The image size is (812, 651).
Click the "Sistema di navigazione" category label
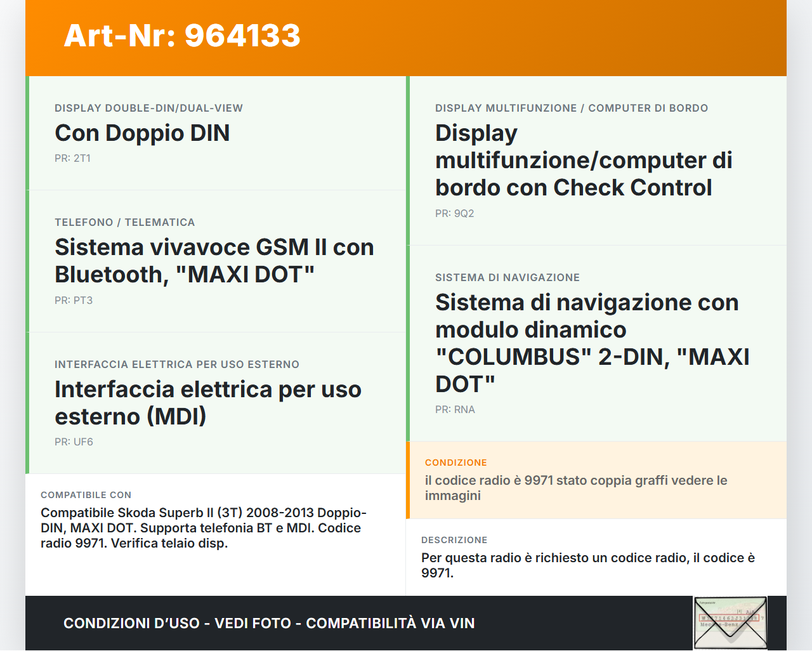[x=507, y=278]
